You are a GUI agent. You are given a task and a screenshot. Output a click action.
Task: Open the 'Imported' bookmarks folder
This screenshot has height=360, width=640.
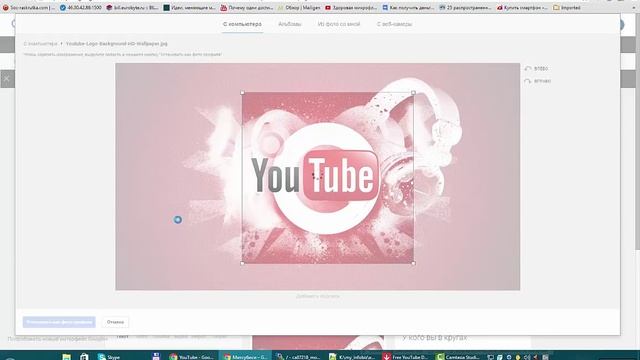pos(567,7)
